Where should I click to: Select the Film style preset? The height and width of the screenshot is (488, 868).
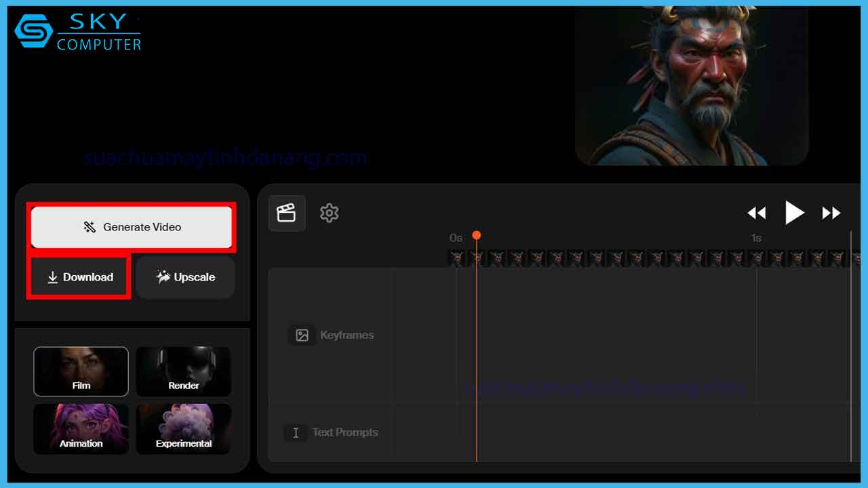81,371
